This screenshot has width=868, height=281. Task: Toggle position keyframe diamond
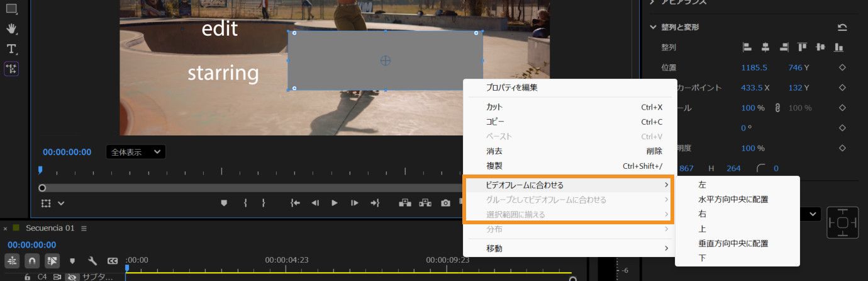(x=842, y=67)
